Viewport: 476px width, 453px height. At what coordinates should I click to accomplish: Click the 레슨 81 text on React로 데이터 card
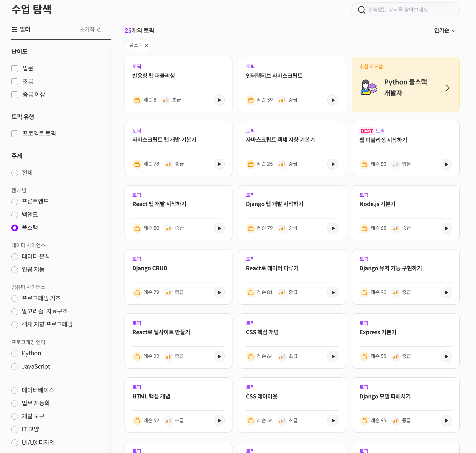(x=265, y=292)
